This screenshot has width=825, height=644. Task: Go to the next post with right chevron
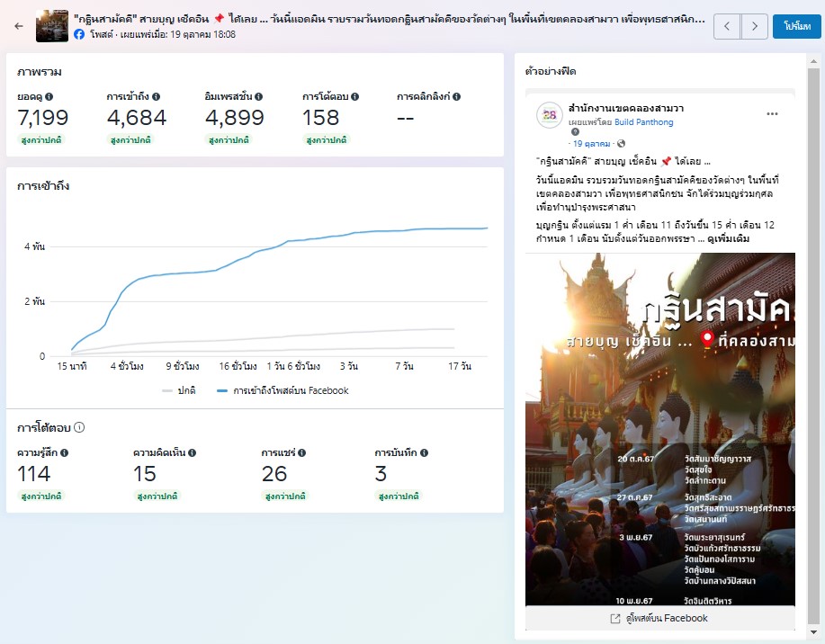[x=755, y=27]
